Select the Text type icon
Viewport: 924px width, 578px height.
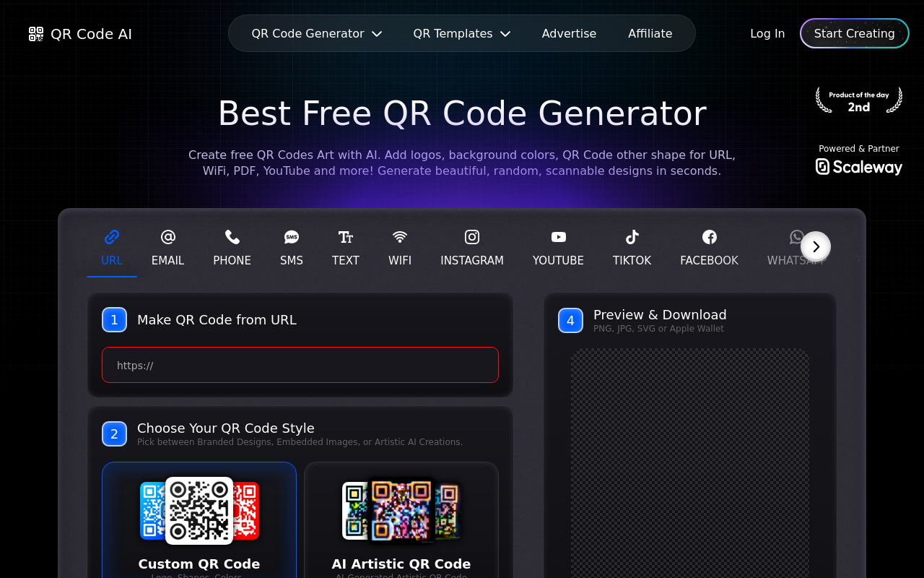tap(346, 237)
